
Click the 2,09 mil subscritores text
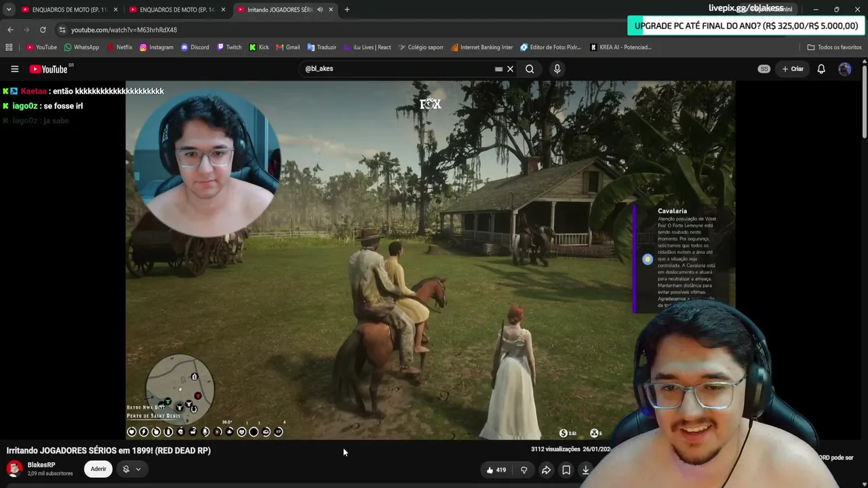point(50,473)
